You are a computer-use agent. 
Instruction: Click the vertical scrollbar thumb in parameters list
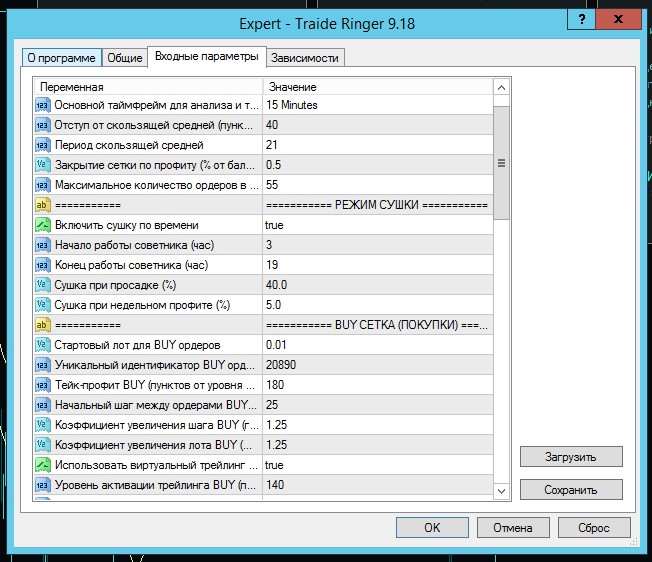click(x=501, y=163)
